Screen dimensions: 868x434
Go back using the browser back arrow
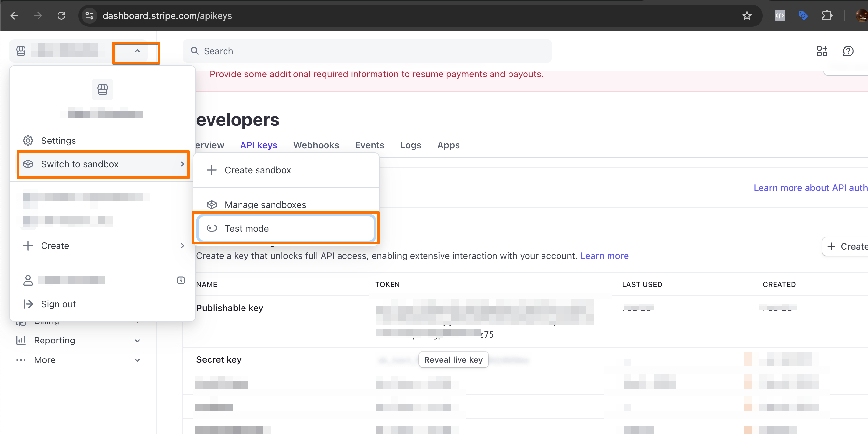tap(14, 15)
